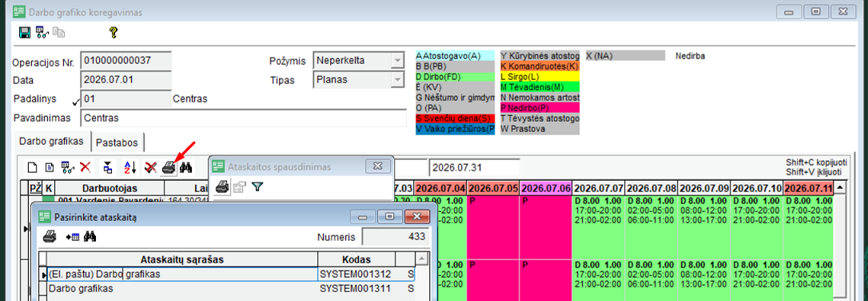The image size is (868, 301).
Task: Open the yellow question mark help
Action: pyautogui.click(x=113, y=32)
